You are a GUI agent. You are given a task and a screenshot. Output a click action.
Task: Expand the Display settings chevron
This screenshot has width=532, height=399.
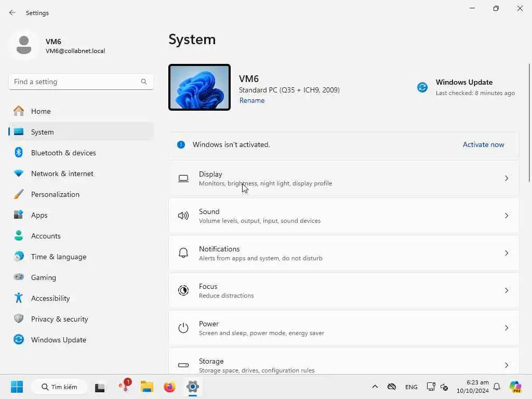[506, 179]
